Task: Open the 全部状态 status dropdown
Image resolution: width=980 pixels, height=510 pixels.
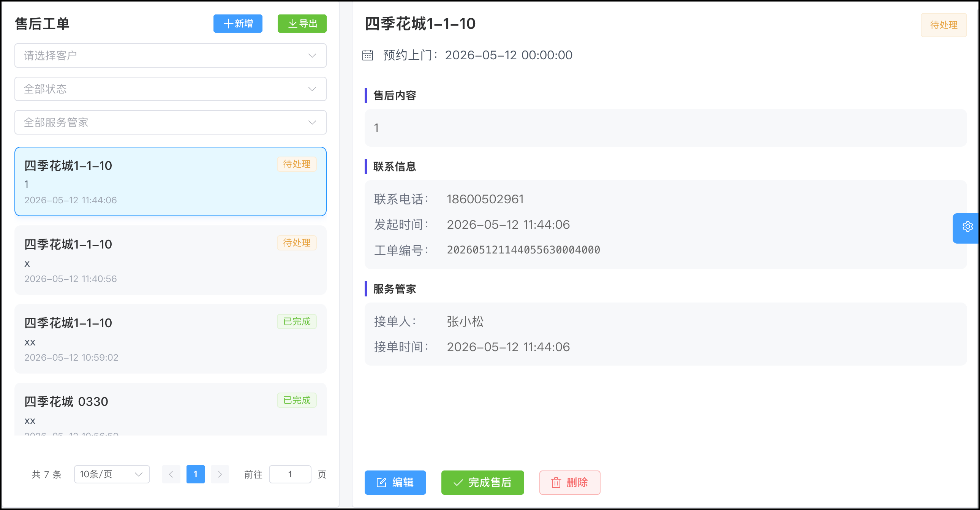Action: pyautogui.click(x=171, y=89)
